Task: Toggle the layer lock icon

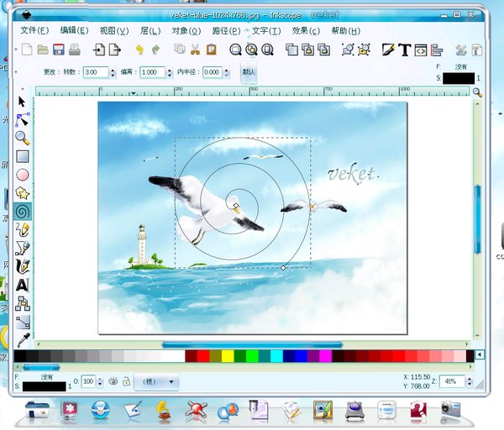Action: 125,381
